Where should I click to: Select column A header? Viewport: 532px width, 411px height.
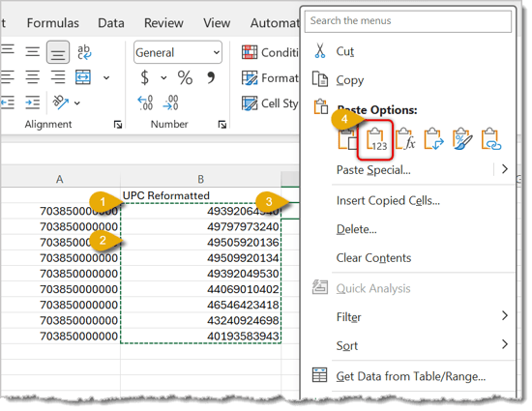click(x=60, y=179)
